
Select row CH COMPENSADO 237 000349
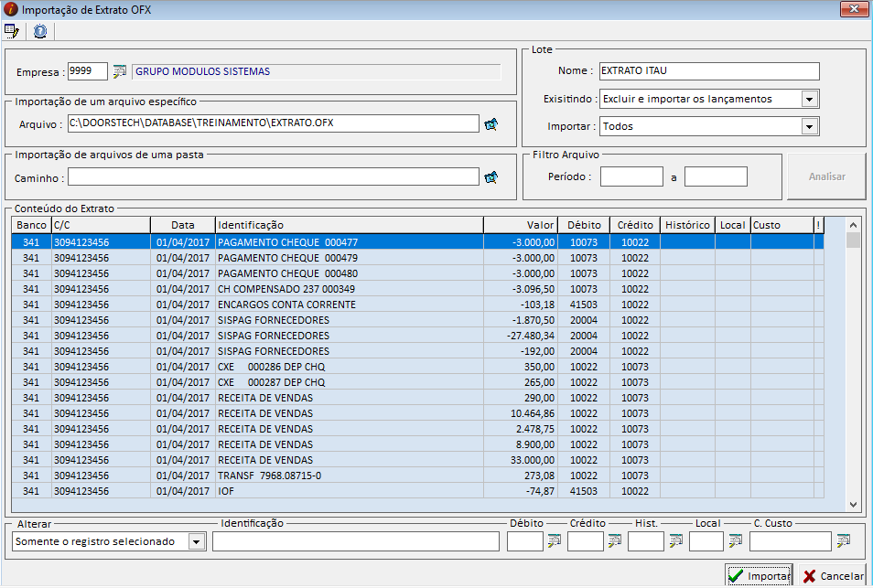click(x=417, y=289)
